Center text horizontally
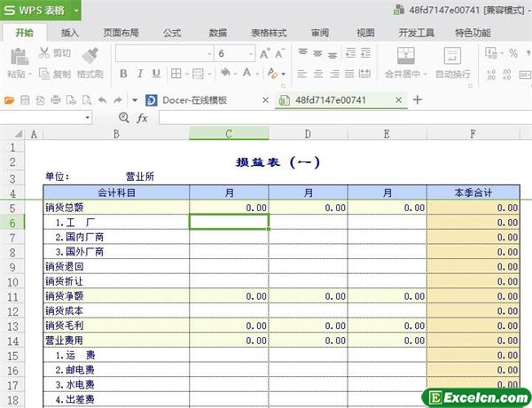 [318, 74]
